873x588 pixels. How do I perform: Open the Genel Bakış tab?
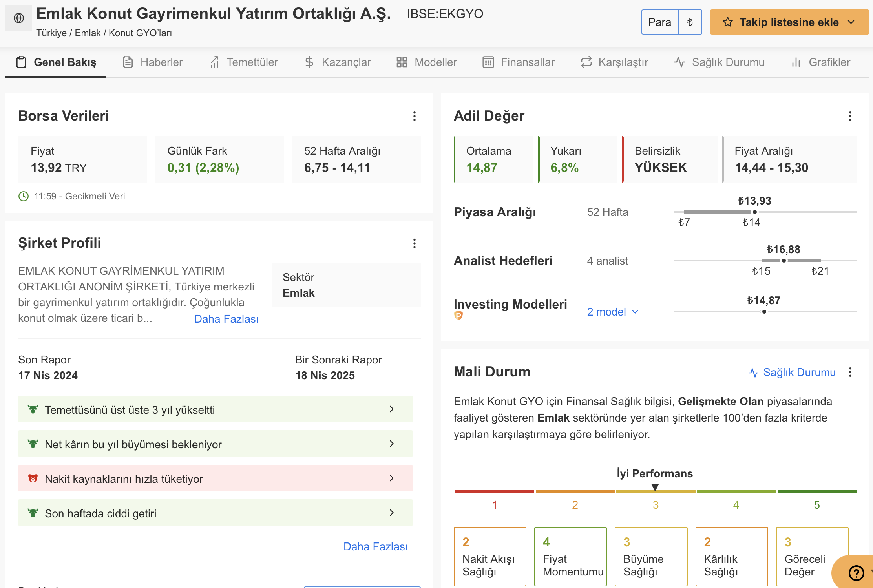point(56,62)
